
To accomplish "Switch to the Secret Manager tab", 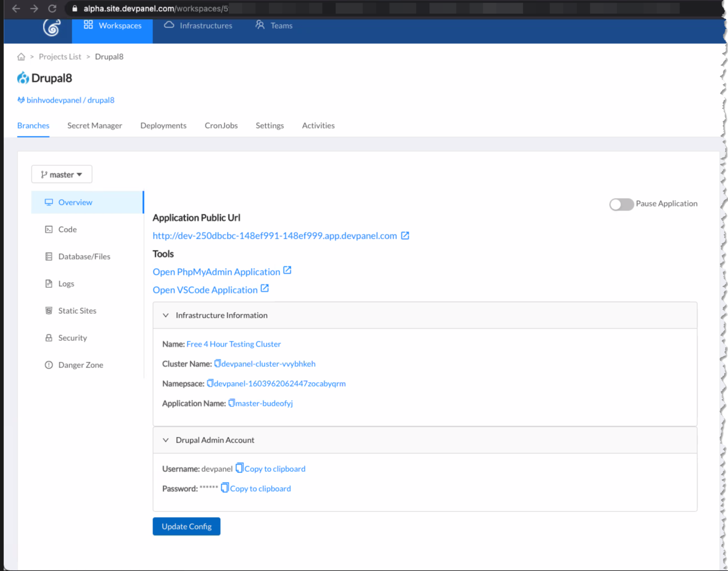I will [x=95, y=126].
